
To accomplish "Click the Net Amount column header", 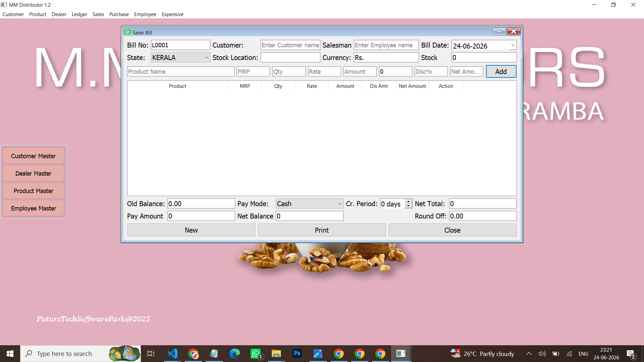I will point(412,86).
